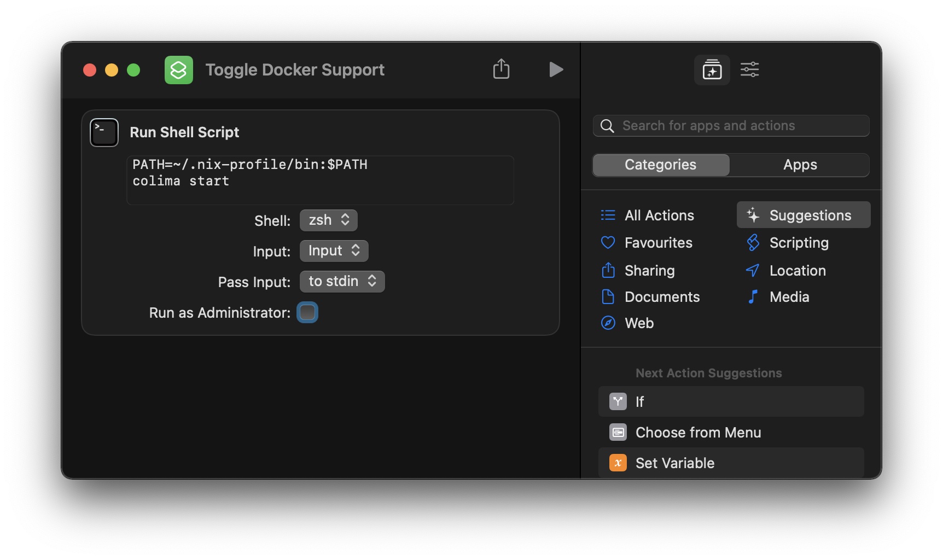
Task: Close window with red button
Action: tap(90, 70)
